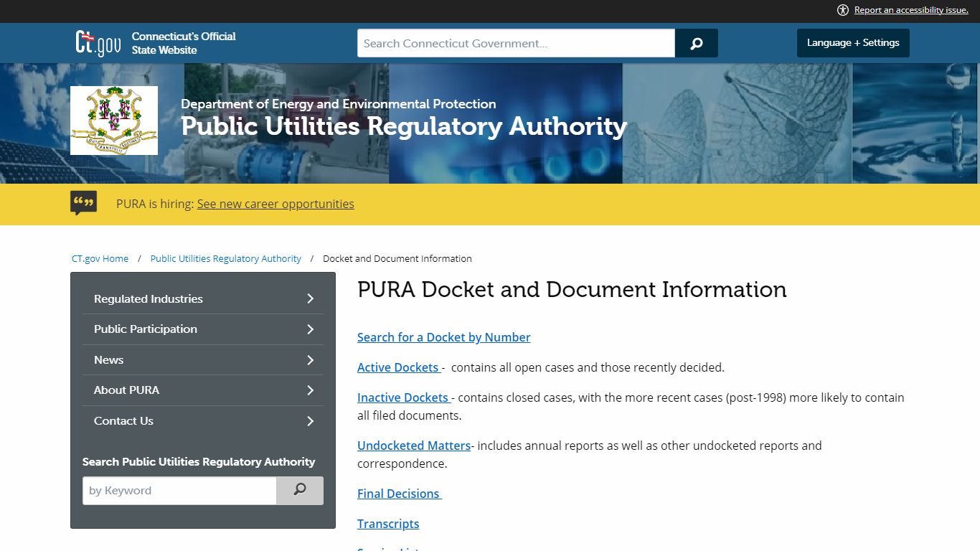
Task: Open the Language + Settings menu
Action: [853, 43]
